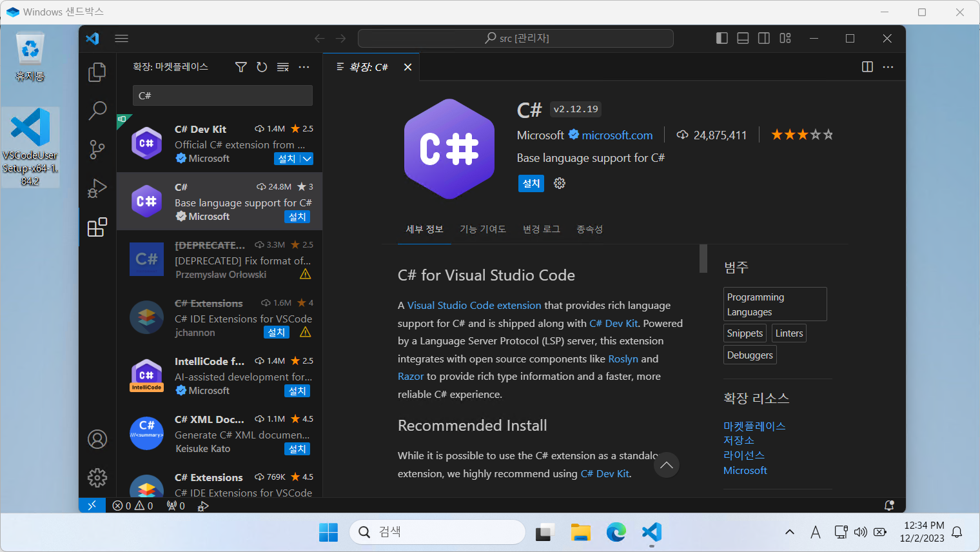The image size is (980, 552).
Task: Open the Source Control view
Action: point(97,150)
